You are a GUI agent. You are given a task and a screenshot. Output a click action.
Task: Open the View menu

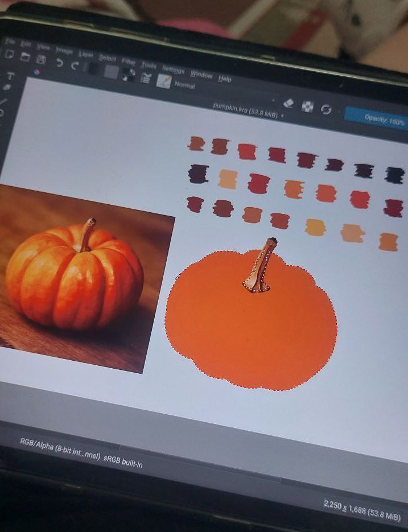pos(43,47)
